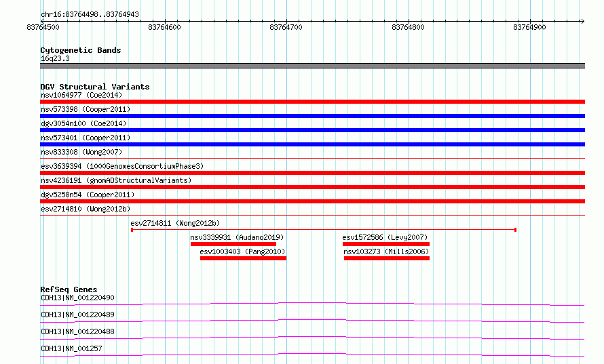This screenshot has width=604, height=364.
Task: Open transcript CDH13|NM_001220488 label
Action: point(77,331)
